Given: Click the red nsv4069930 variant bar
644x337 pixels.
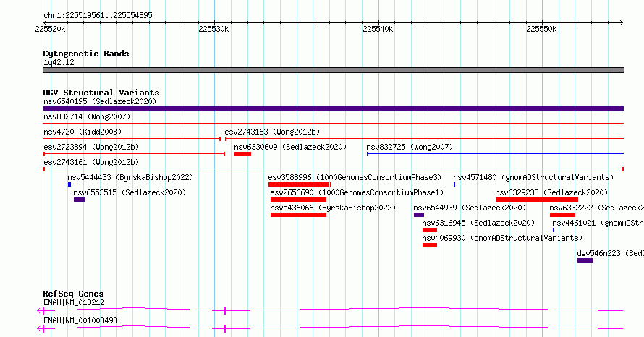Looking at the screenshot, I should pyautogui.click(x=430, y=245).
